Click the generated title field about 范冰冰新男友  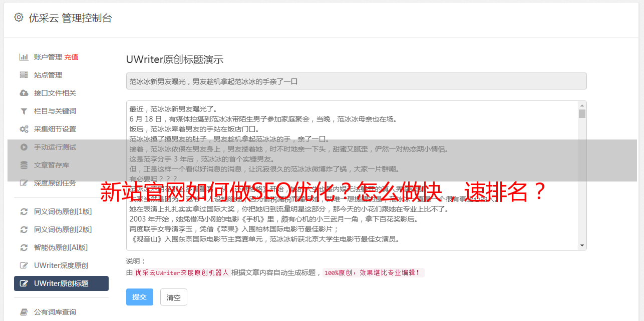[356, 81]
